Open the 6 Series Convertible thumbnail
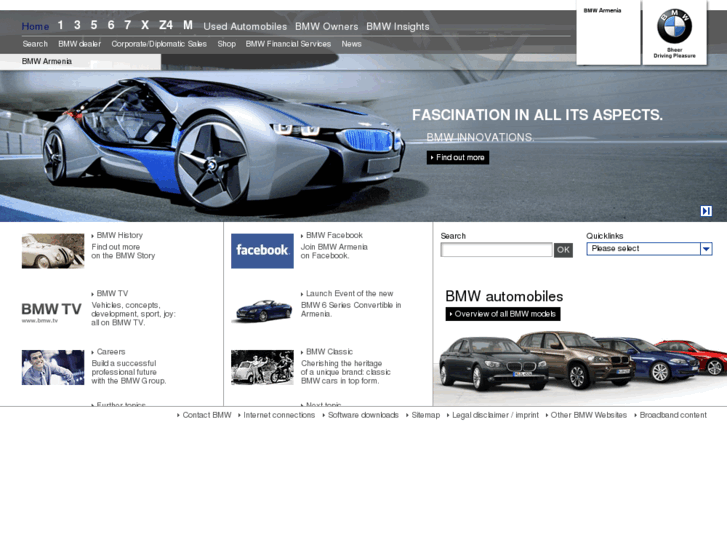Image resolution: width=727 pixels, height=545 pixels. pyautogui.click(x=262, y=309)
